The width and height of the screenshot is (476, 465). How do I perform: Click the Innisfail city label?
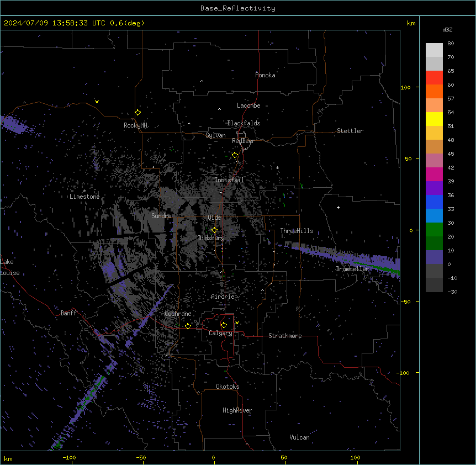(229, 180)
